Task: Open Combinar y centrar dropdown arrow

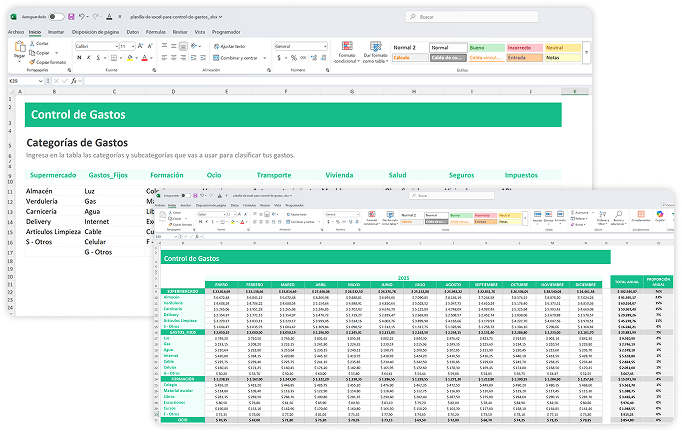Action: click(265, 58)
